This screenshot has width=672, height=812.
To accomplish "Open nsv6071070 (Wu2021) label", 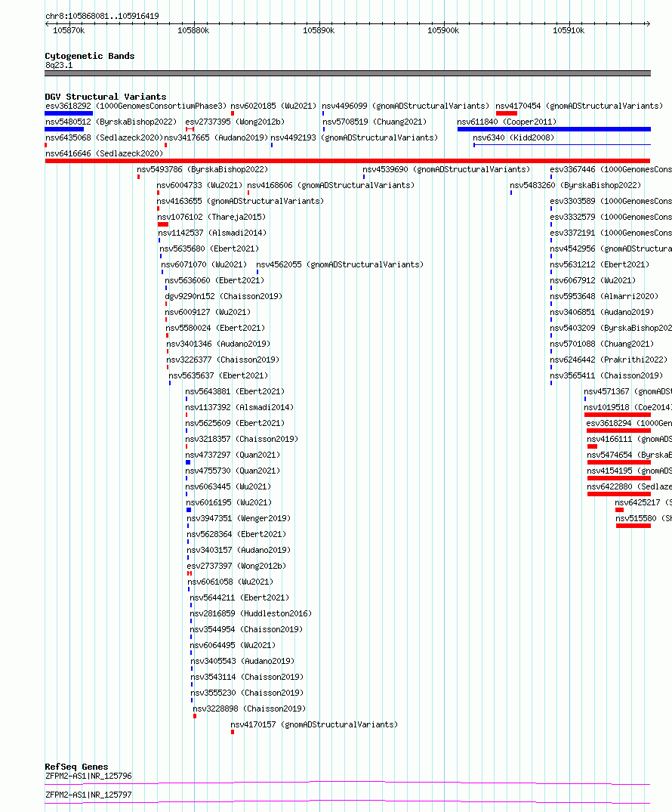I will coord(204,264).
